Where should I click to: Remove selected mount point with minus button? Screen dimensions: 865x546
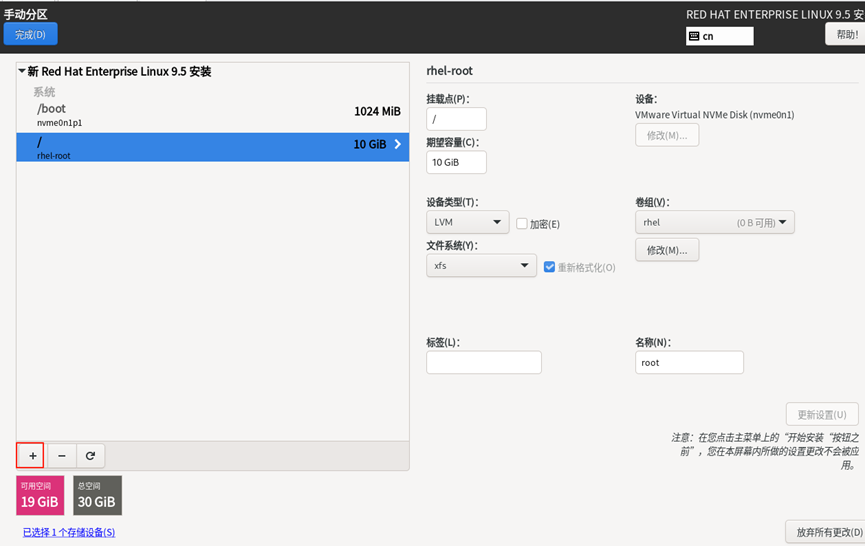click(62, 456)
